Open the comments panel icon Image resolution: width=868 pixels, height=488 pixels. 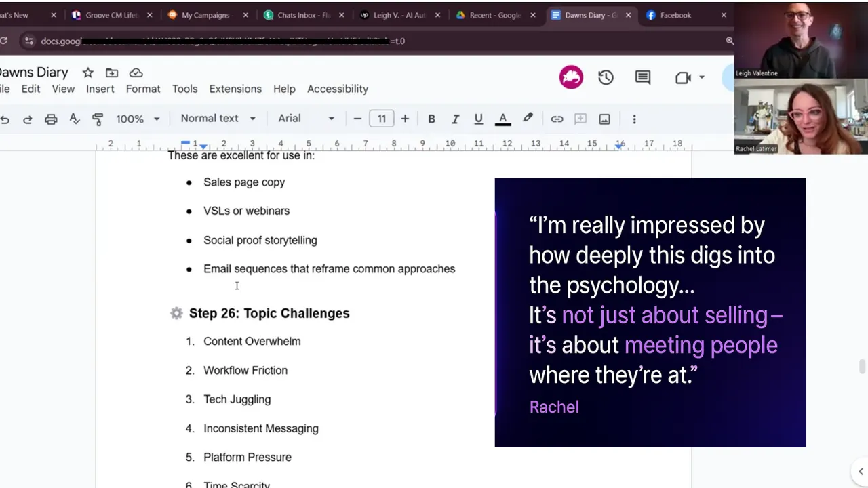click(643, 78)
